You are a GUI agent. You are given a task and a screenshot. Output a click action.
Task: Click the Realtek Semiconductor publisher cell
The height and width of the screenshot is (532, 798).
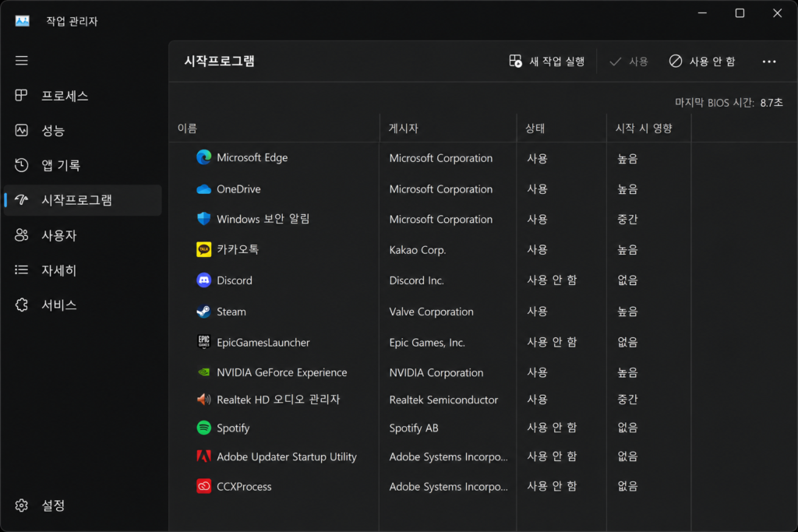point(443,400)
